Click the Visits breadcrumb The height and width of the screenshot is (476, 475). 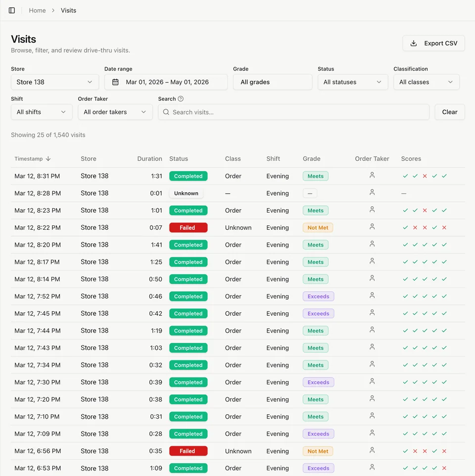(x=68, y=10)
